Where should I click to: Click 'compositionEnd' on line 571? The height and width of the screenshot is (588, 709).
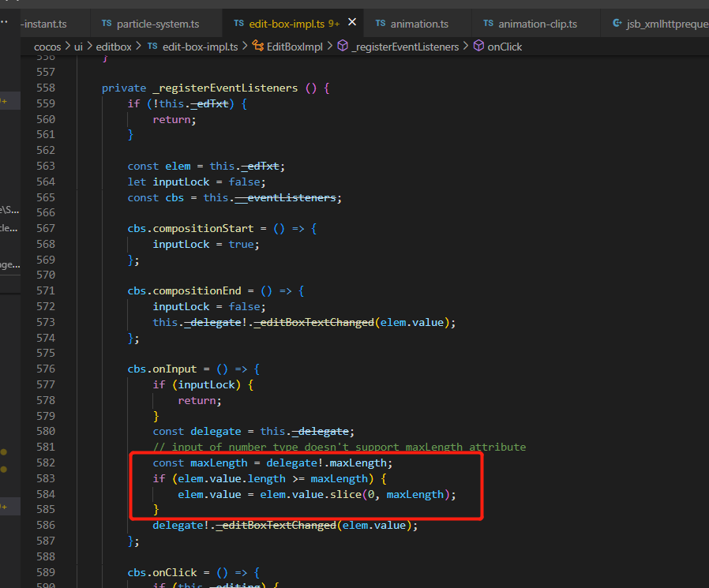[x=197, y=291]
